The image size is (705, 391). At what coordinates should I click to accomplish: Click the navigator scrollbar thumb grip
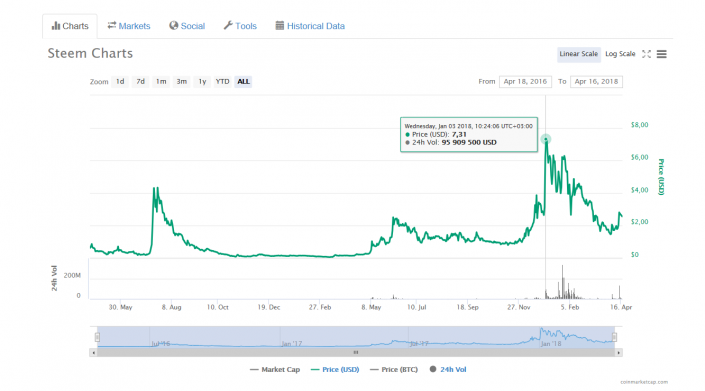click(356, 353)
